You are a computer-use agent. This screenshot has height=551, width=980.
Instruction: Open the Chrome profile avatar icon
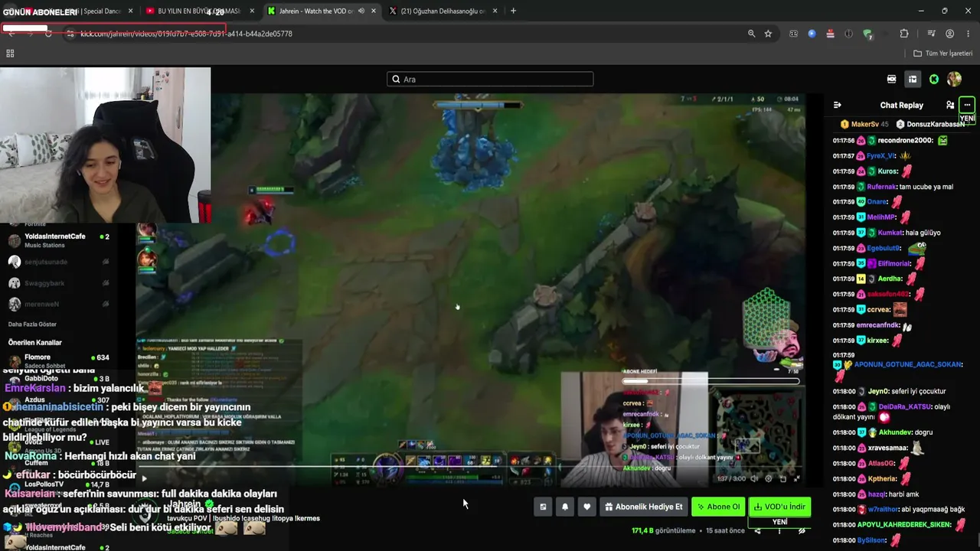[949, 34]
